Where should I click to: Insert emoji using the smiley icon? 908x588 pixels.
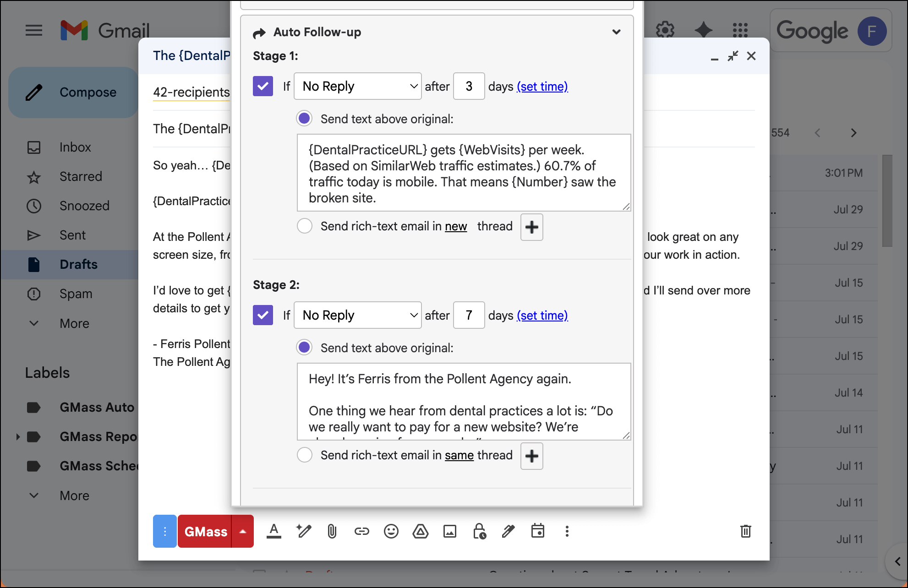coord(391,531)
